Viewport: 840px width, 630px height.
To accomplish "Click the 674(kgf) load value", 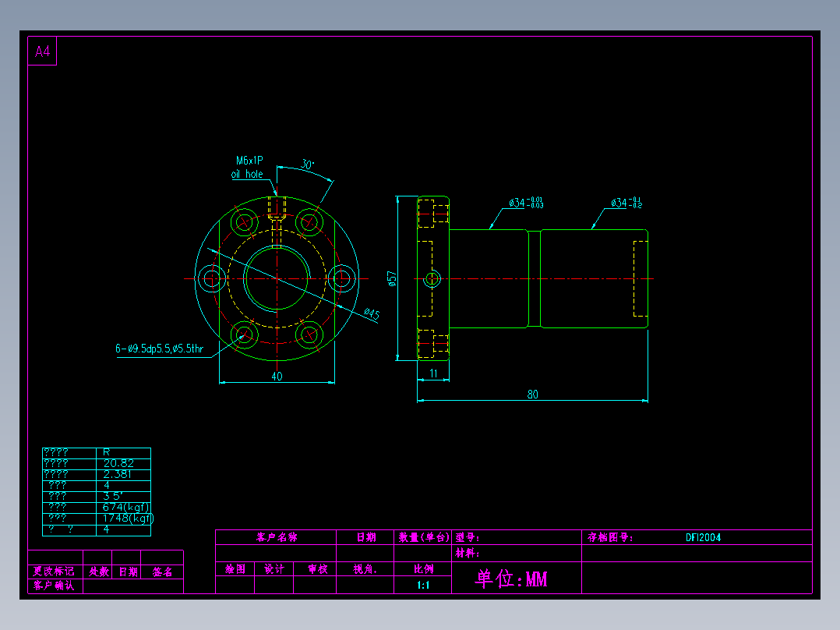I will (126, 507).
